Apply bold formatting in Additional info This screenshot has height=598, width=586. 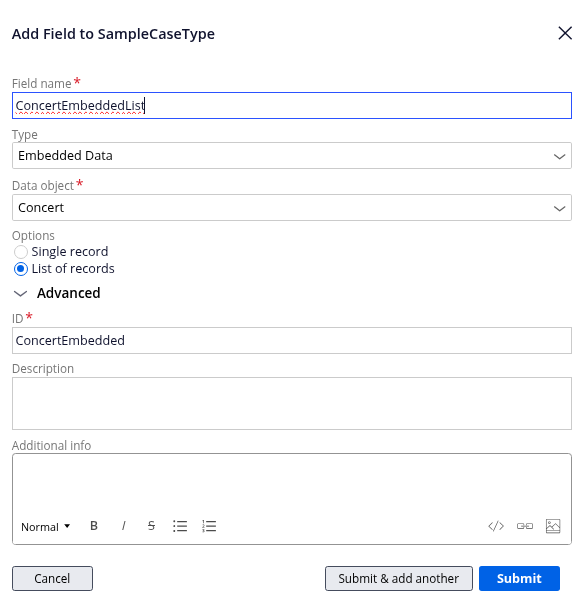tap(94, 526)
